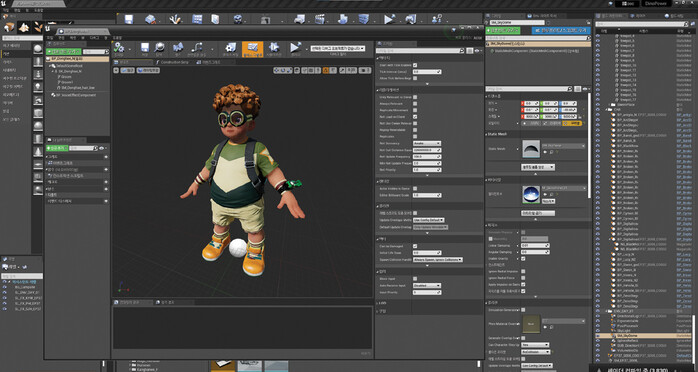
Task: Click the green Add New button in My Blueprint
Action: (57, 148)
